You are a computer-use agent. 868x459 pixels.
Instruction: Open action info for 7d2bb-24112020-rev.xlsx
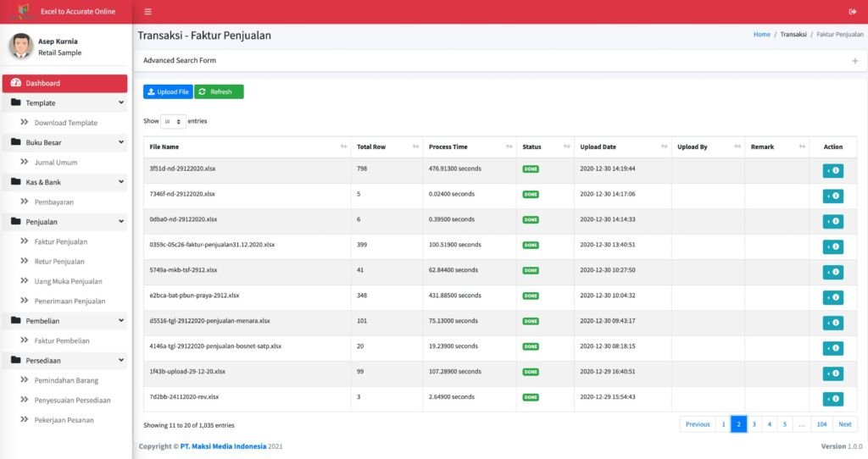click(832, 399)
